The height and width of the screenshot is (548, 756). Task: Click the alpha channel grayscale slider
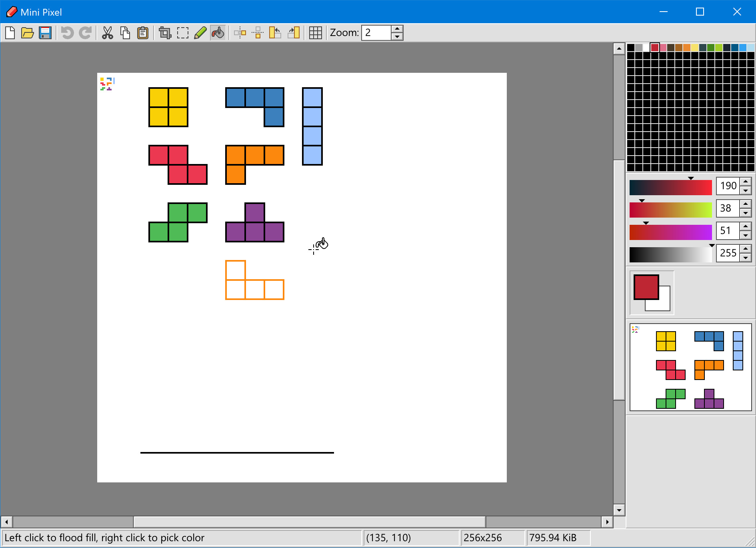pyautogui.click(x=671, y=254)
